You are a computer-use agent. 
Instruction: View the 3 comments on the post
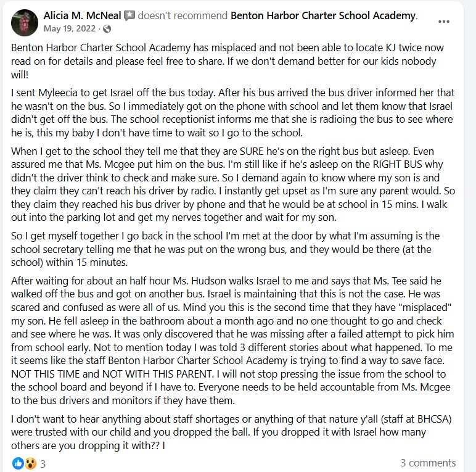[428, 462]
